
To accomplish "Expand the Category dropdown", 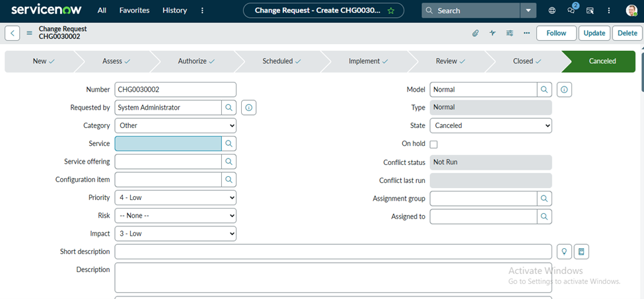I will (x=175, y=125).
